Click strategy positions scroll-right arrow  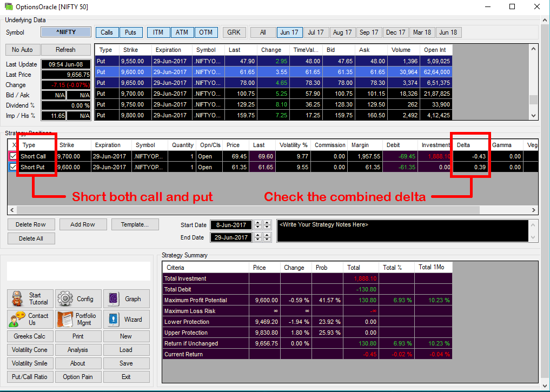coord(534,210)
